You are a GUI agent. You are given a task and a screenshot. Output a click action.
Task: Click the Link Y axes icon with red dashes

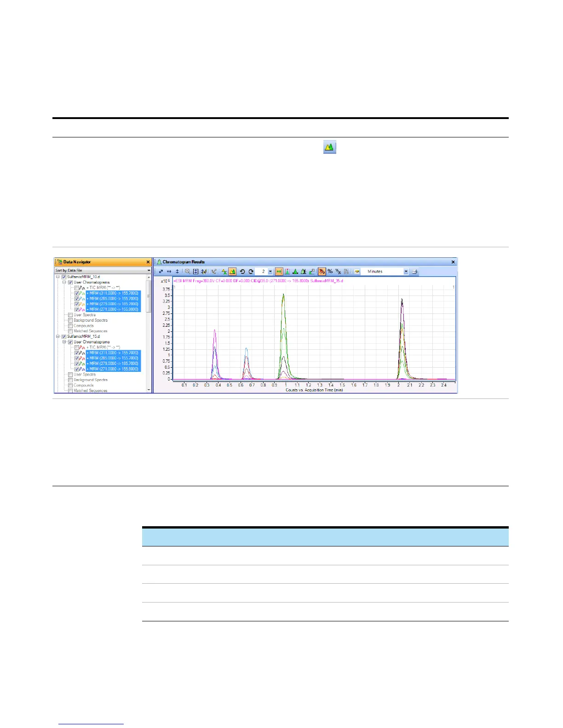pos(287,272)
